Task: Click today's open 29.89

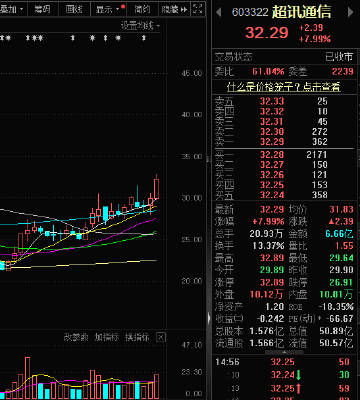Action: (272, 270)
